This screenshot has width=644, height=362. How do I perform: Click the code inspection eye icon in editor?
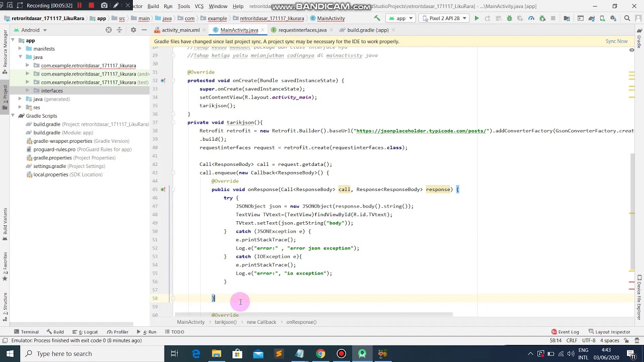click(x=631, y=50)
